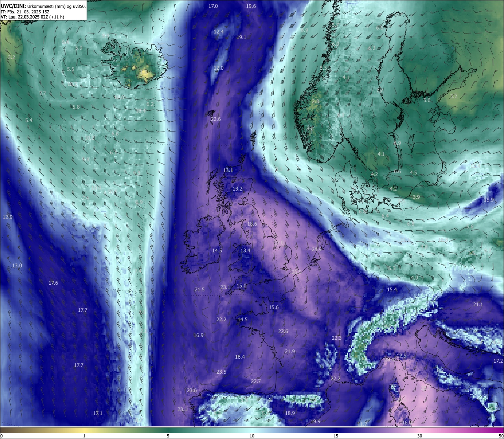Image resolution: width=504 pixels, height=439 pixels.
Task: Click the 15.0 value label
Action: 241,286
